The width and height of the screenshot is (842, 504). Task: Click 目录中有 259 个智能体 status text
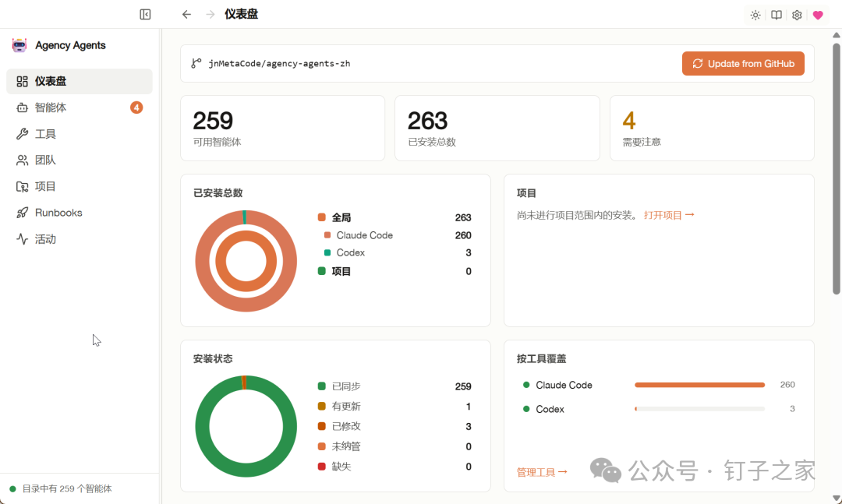67,489
